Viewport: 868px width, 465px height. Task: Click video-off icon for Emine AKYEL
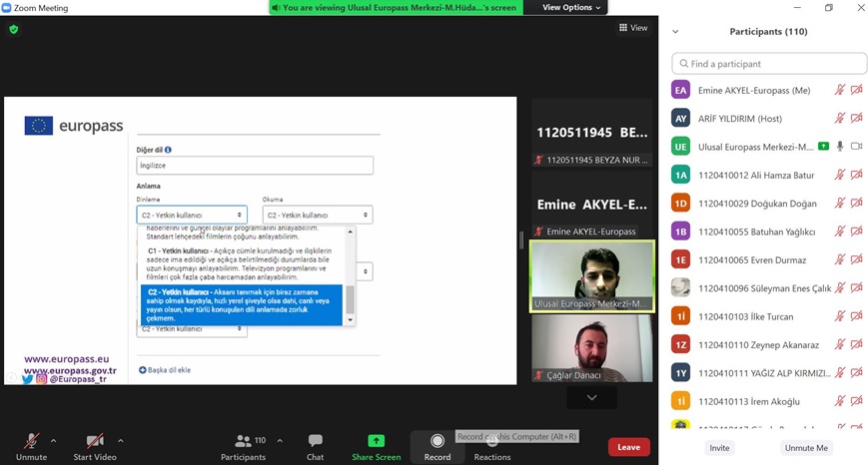(856, 90)
